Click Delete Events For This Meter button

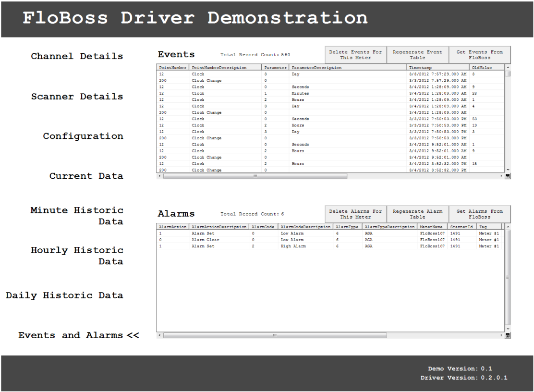point(355,55)
